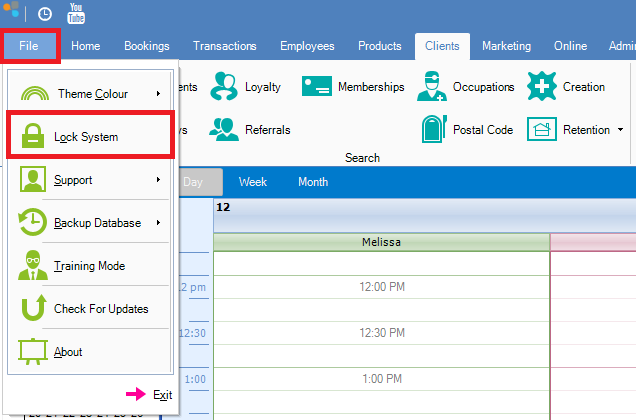The height and width of the screenshot is (420, 636).
Task: Click the clock icon in title bar
Action: [x=45, y=14]
